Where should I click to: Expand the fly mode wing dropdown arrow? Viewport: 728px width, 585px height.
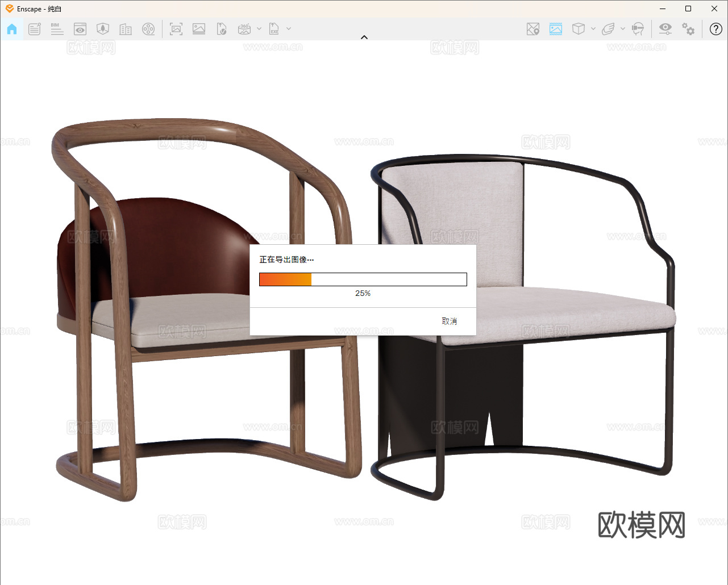tap(623, 29)
